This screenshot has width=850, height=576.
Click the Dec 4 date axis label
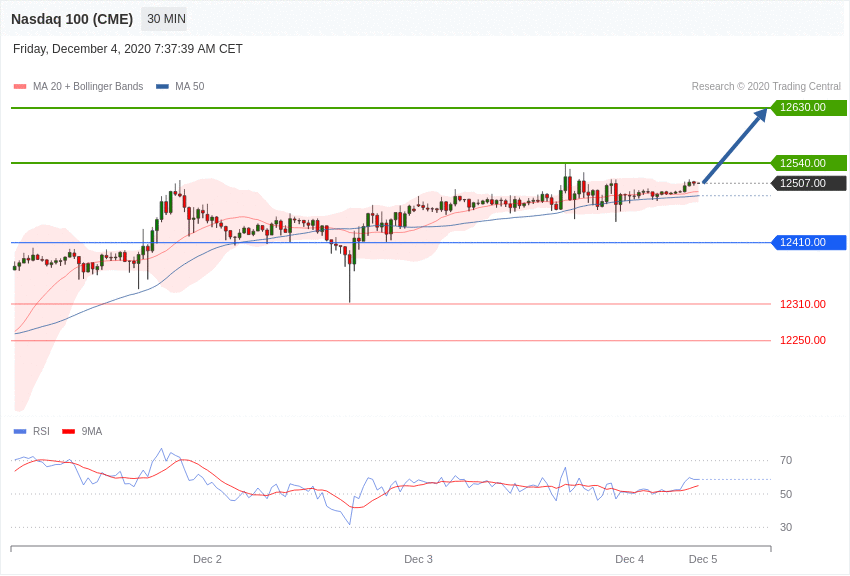pos(630,559)
